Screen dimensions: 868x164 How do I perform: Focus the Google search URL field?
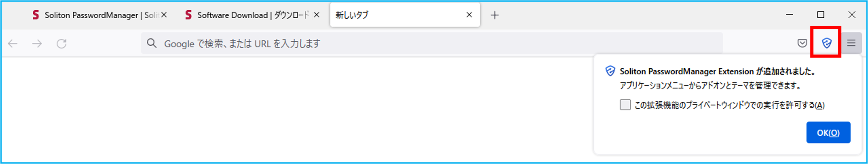coord(432,43)
